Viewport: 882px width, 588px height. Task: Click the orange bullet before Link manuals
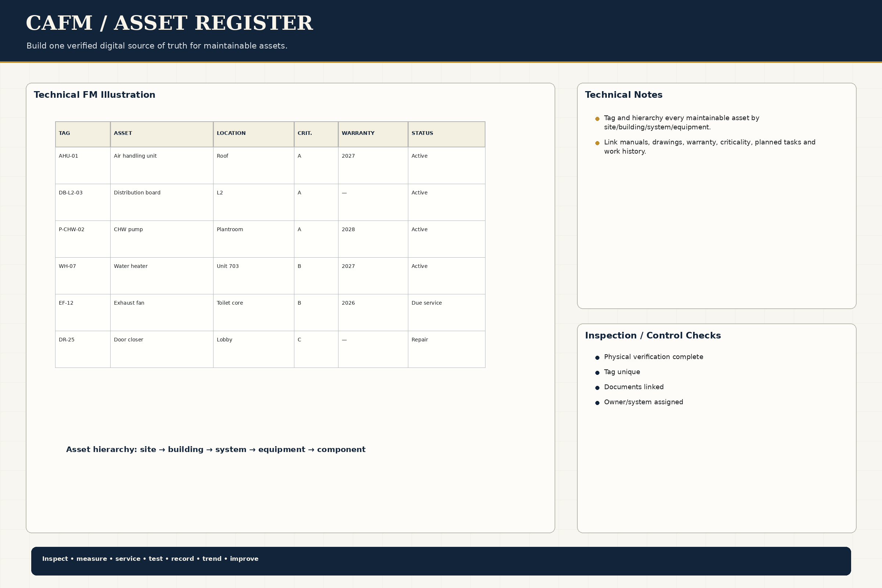[x=598, y=143]
